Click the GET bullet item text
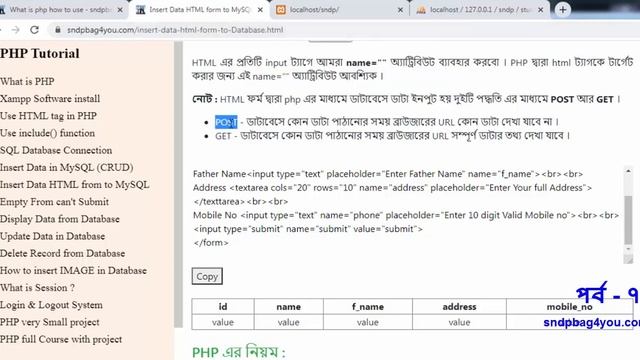The height and width of the screenshot is (360, 640). [x=392, y=136]
